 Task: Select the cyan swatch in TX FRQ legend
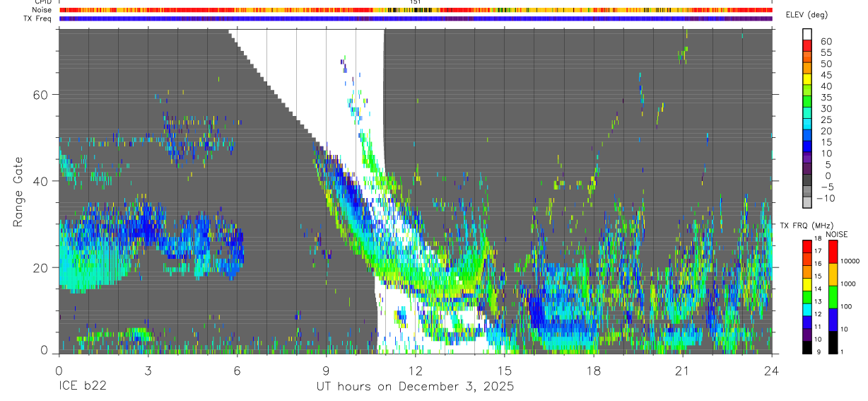click(807, 311)
